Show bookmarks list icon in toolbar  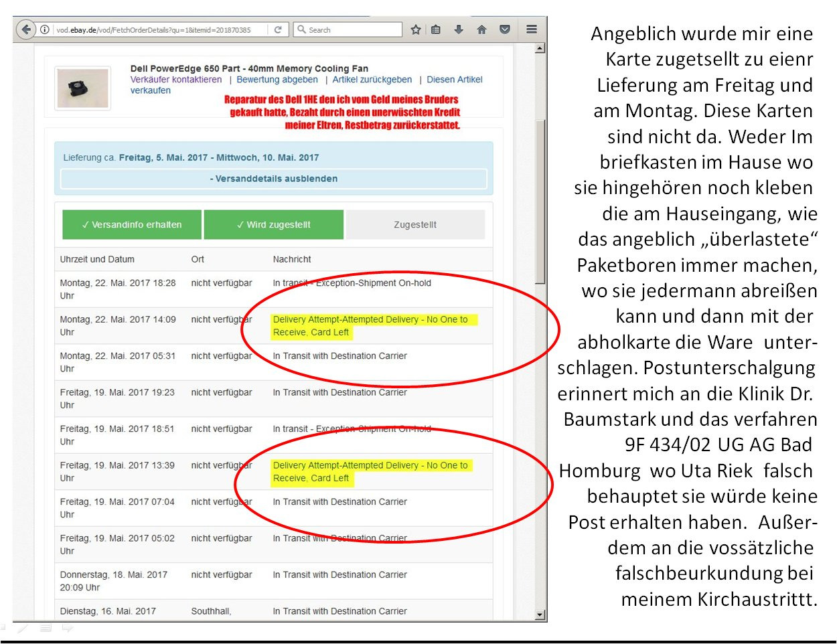pyautogui.click(x=436, y=29)
